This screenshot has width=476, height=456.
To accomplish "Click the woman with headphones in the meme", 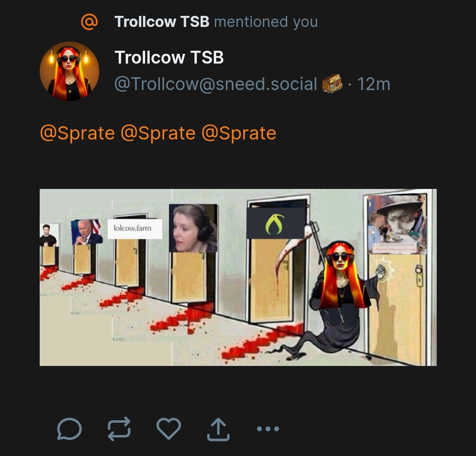I will [x=193, y=228].
